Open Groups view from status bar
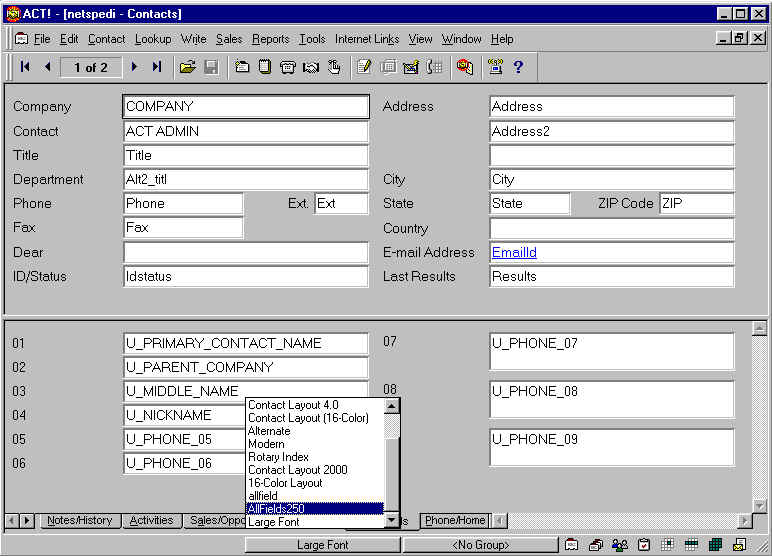The height and width of the screenshot is (556, 772). tap(620, 545)
